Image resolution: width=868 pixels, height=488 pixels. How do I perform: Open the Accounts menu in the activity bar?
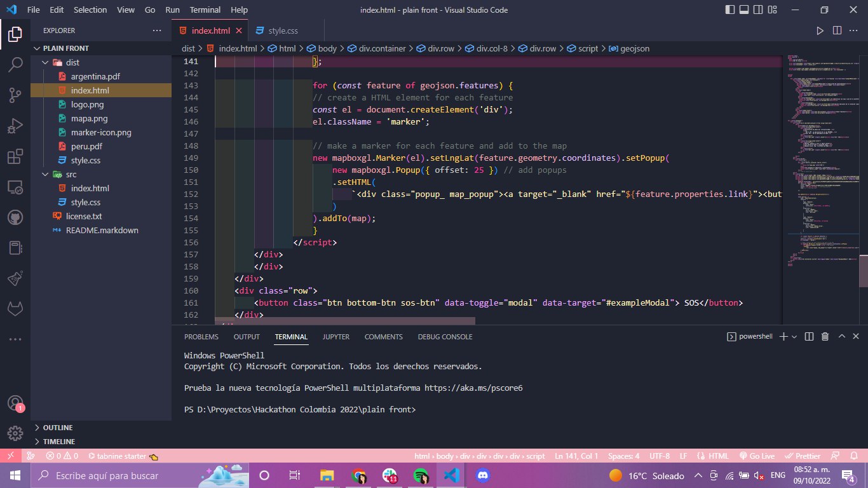pyautogui.click(x=15, y=403)
